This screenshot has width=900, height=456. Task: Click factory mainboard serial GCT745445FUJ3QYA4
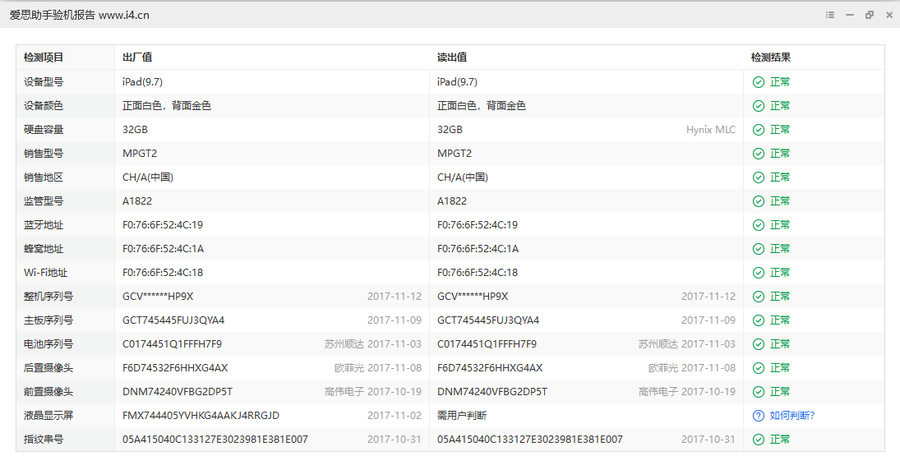click(173, 320)
